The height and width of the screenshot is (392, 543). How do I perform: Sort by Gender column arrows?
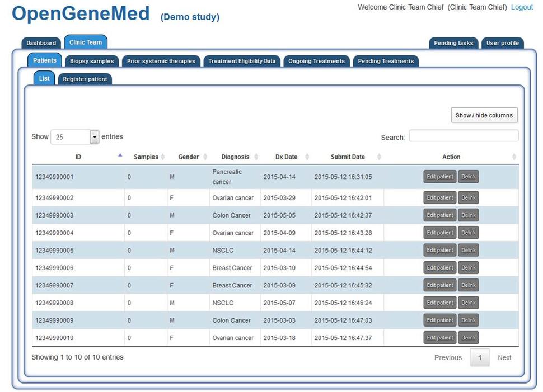(x=205, y=157)
